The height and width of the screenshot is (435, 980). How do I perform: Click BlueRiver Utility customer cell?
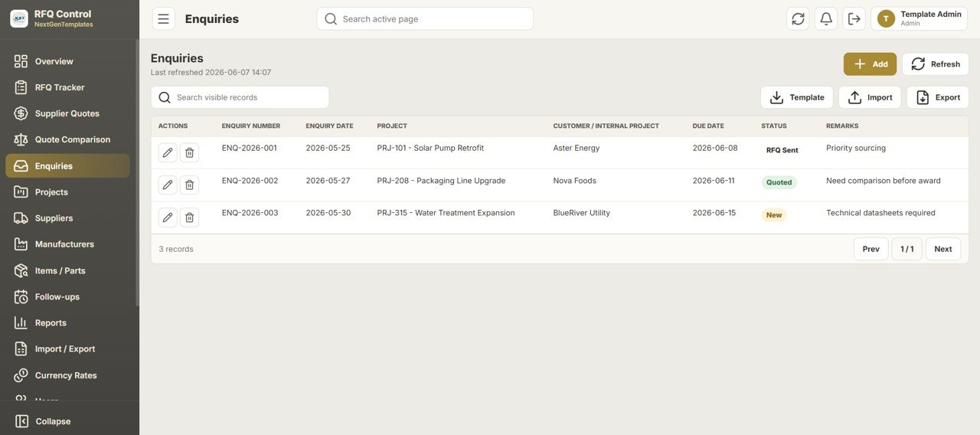point(582,213)
